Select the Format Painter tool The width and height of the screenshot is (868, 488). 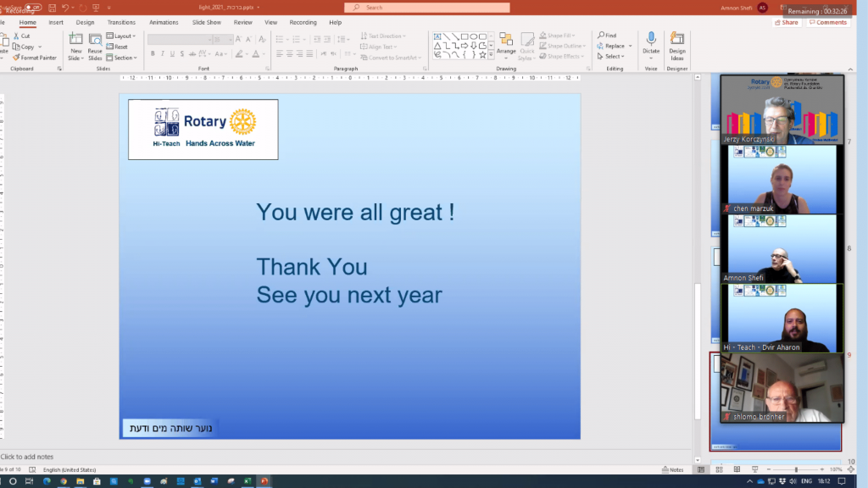[36, 58]
